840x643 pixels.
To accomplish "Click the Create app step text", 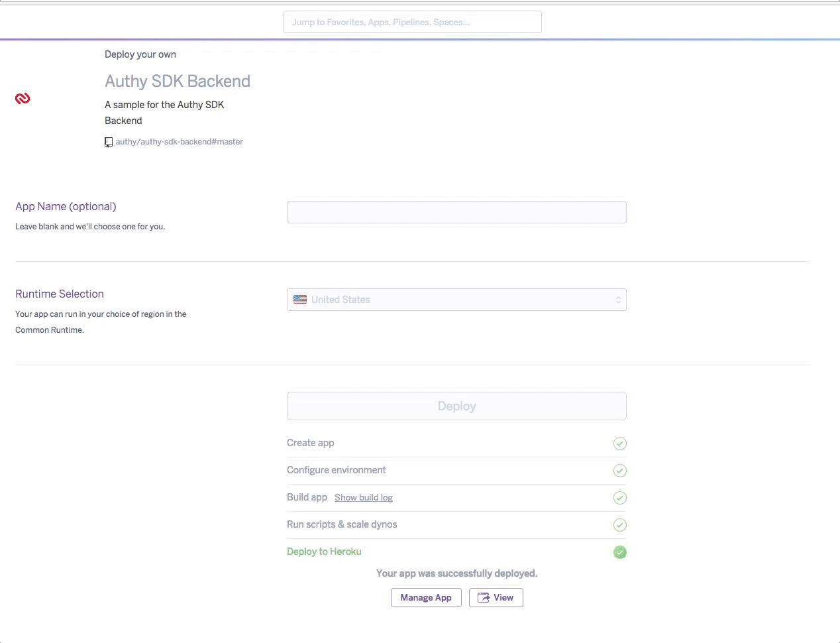I will click(310, 443).
